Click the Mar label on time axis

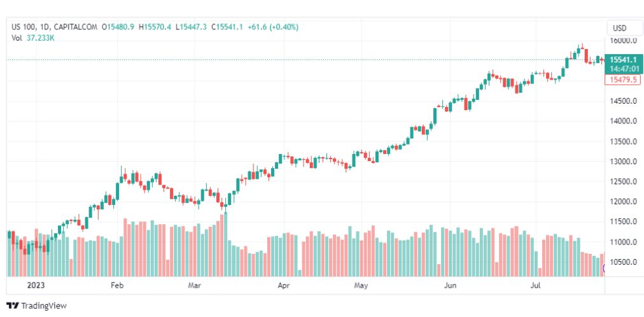point(195,286)
